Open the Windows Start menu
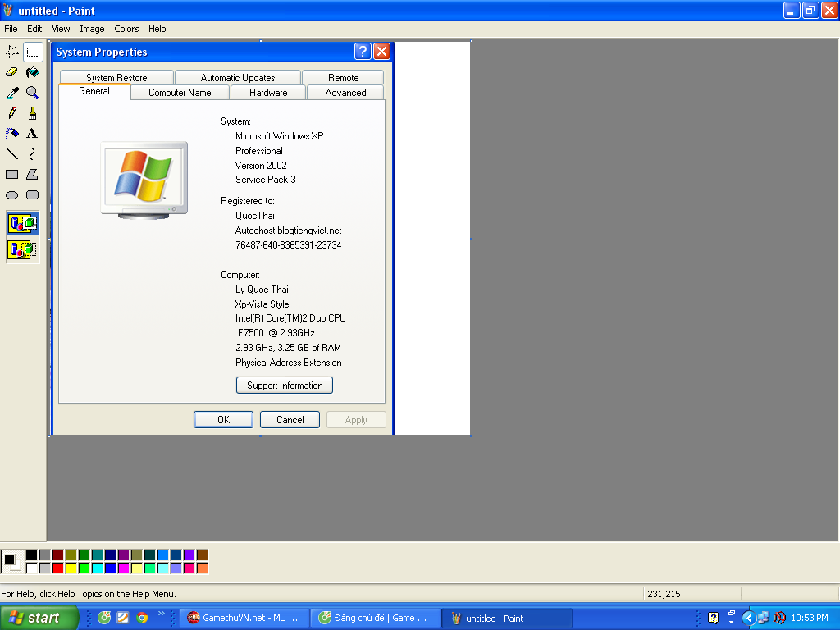The height and width of the screenshot is (630, 840). point(39,618)
